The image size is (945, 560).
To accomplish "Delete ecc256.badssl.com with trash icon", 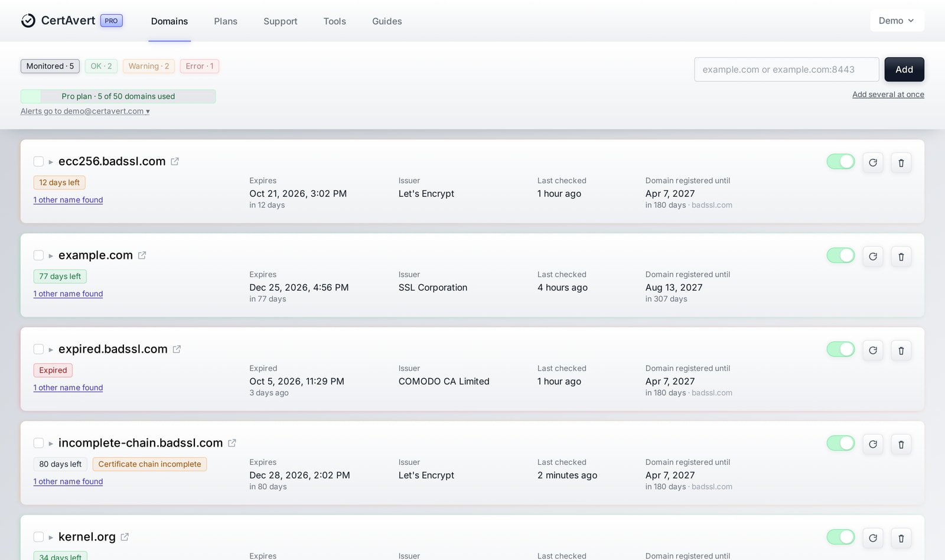I will coord(901,162).
